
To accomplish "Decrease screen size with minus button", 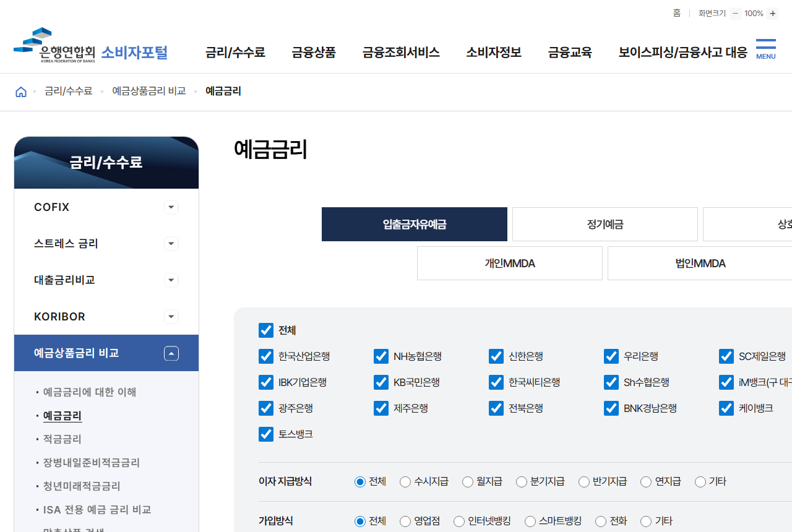I will click(x=735, y=14).
